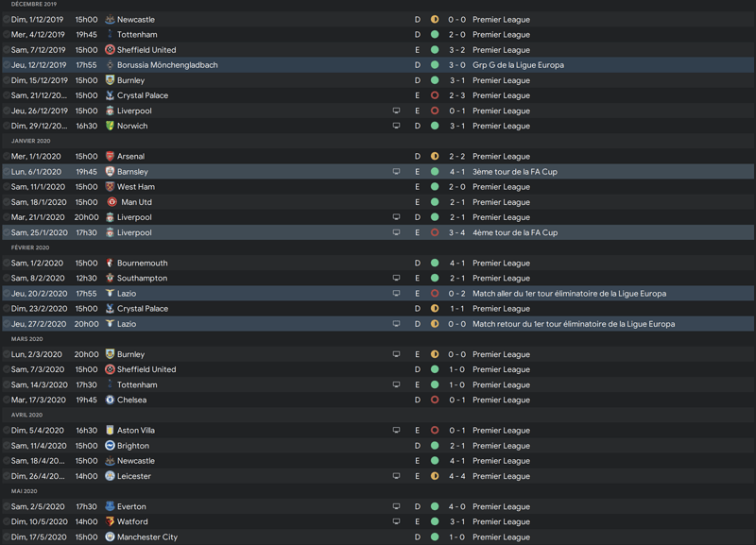Click the Borussia Mönchengladbach club badge
The height and width of the screenshot is (545, 756).
coord(110,65)
